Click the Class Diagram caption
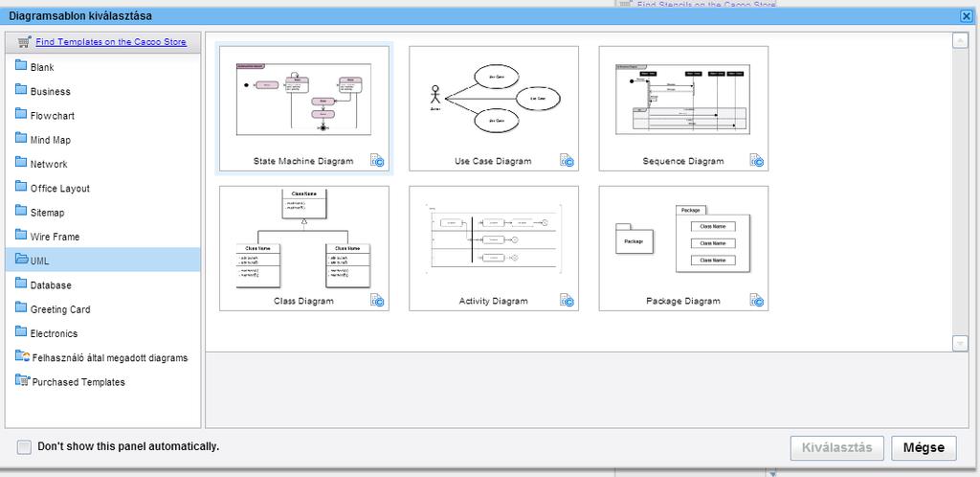Screen dimensions: 980x477 point(303,302)
